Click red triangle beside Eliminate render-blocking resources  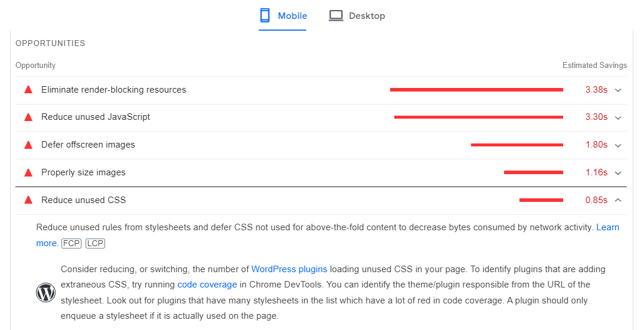click(28, 90)
